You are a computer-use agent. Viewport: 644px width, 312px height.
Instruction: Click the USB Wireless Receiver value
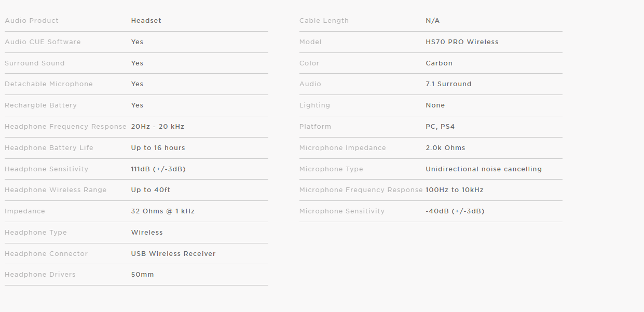[173, 254]
